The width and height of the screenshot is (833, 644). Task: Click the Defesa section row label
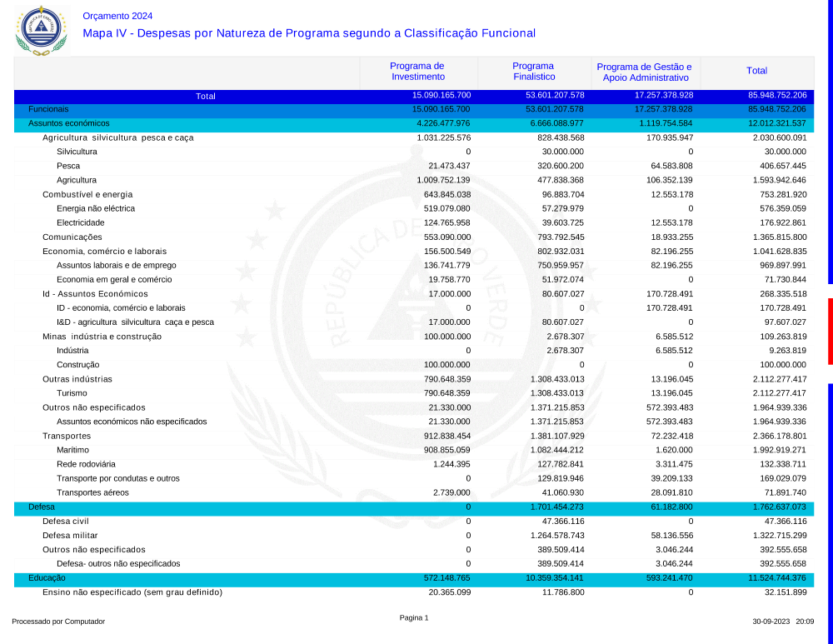click(42, 507)
